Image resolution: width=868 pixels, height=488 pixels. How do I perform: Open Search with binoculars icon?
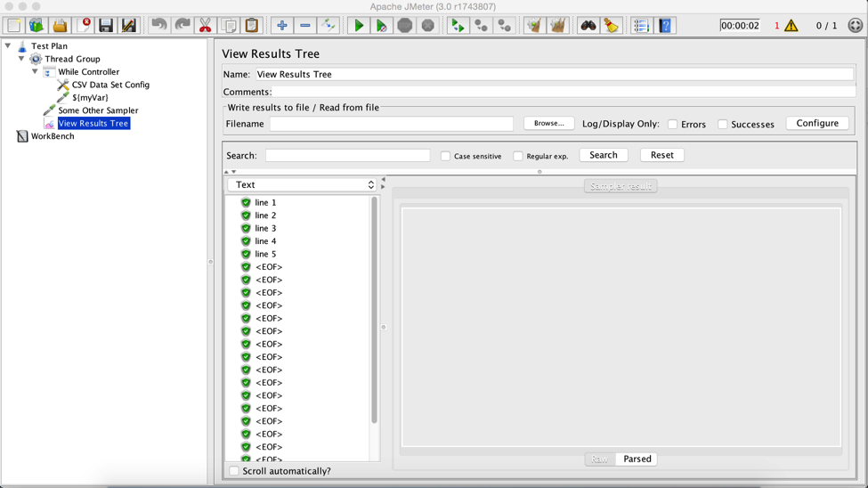588,26
